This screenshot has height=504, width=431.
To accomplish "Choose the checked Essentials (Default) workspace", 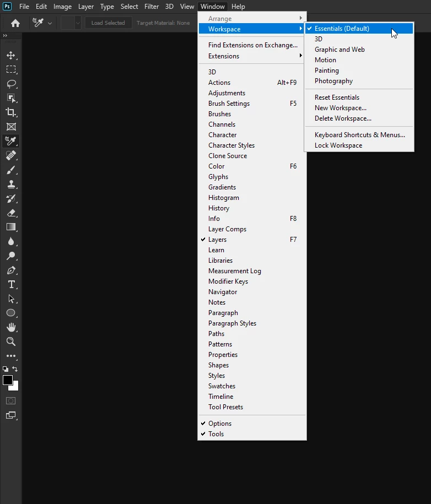I will (x=359, y=29).
